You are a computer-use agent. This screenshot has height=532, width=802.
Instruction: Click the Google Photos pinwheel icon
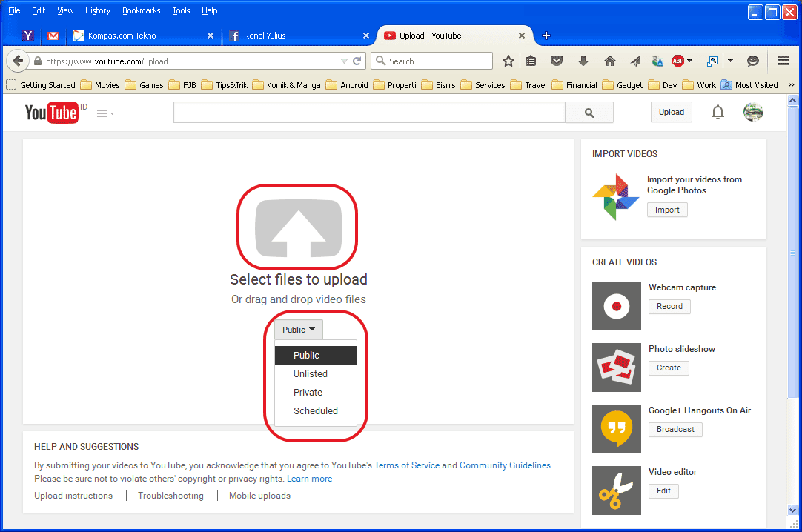(616, 197)
